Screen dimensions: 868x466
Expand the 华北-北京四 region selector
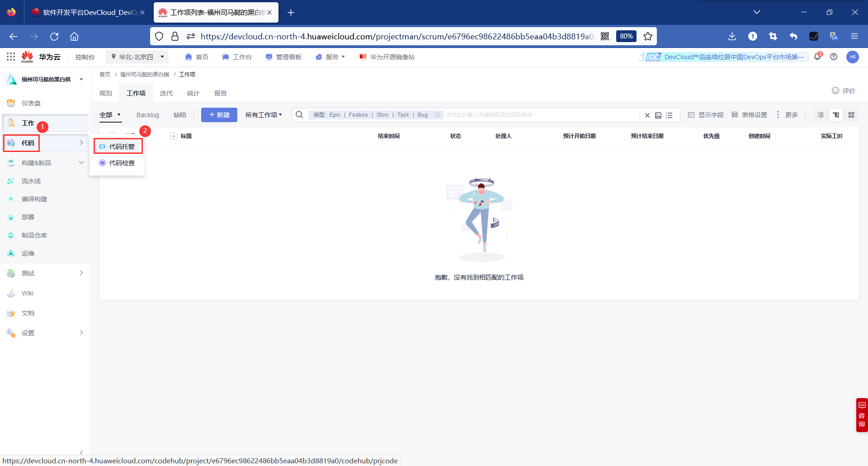tap(137, 57)
